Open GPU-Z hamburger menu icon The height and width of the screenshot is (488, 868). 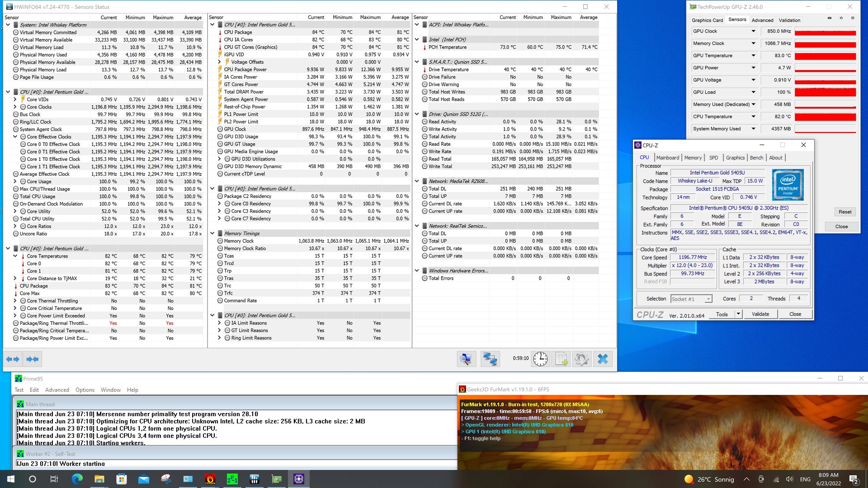[853, 18]
